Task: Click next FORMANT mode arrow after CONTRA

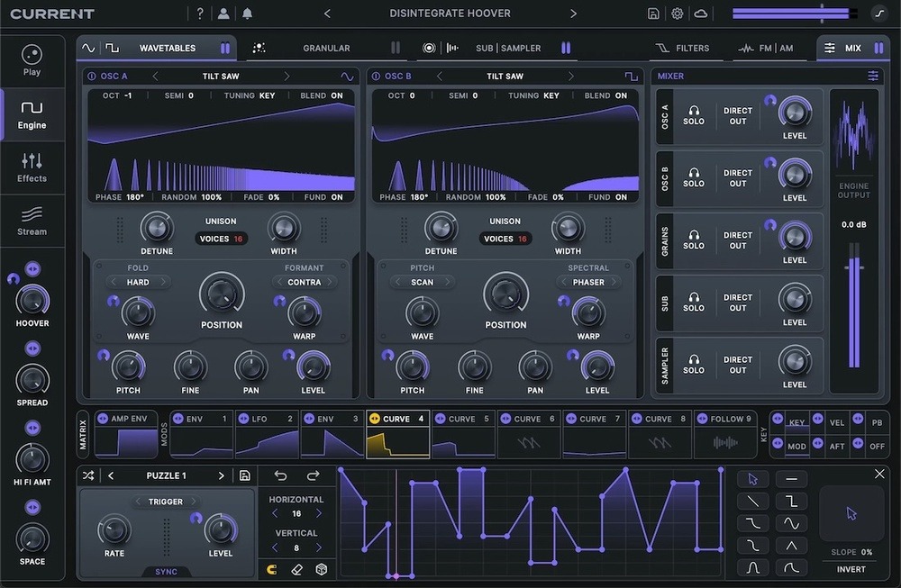Action: 330,282
